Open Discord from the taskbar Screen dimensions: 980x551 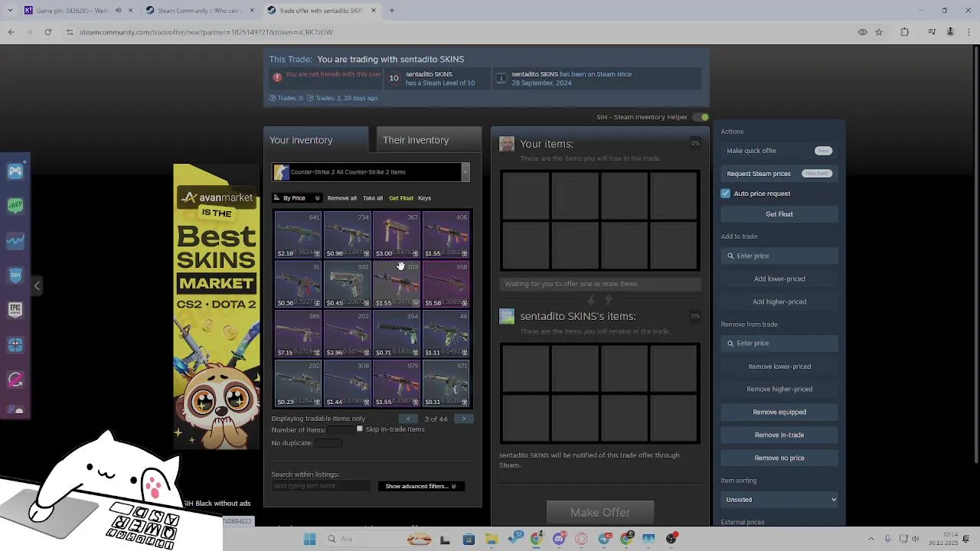(559, 540)
